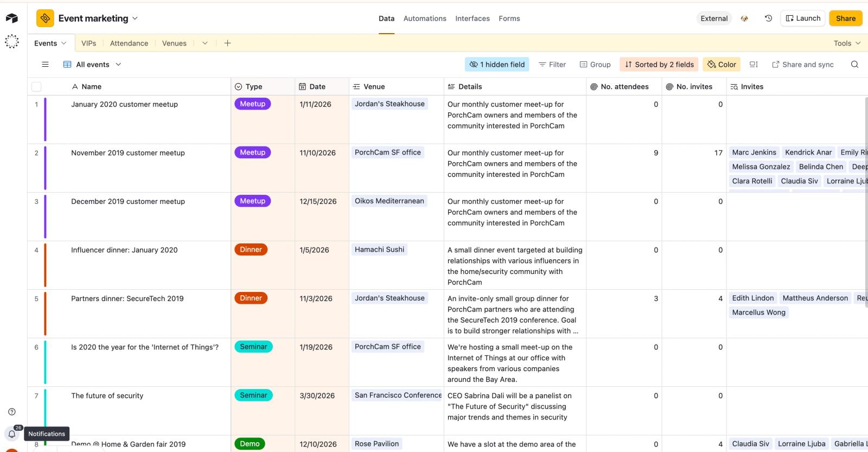Click the Venue column header
This screenshot has width=868, height=452.
tap(397, 87)
